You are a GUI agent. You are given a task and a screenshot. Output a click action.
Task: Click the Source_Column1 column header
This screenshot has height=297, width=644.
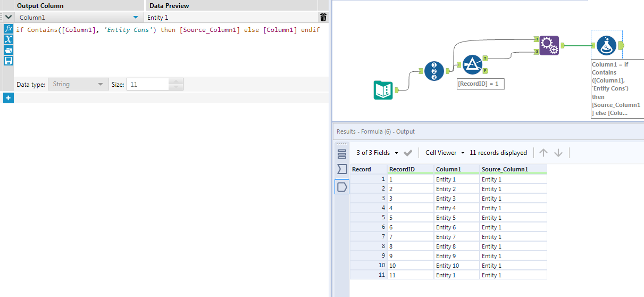(x=505, y=169)
